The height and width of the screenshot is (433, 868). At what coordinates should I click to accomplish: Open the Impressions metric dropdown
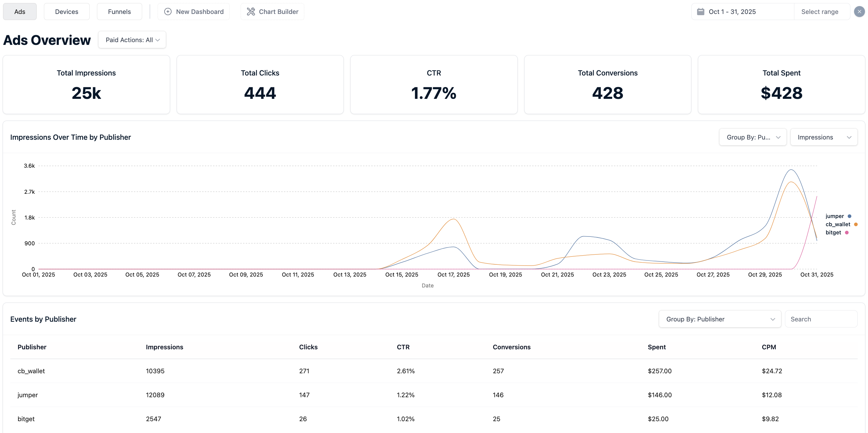point(823,137)
